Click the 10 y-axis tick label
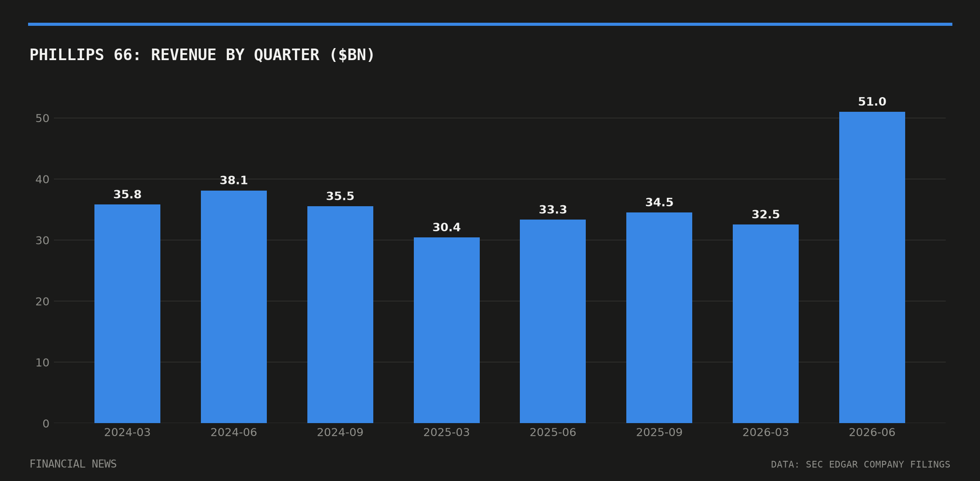 tap(42, 363)
